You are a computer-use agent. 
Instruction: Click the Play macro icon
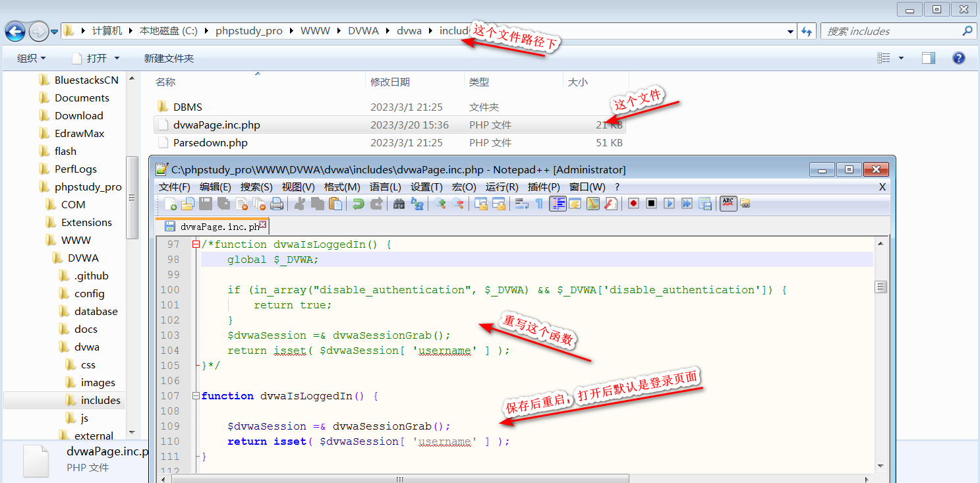click(669, 204)
